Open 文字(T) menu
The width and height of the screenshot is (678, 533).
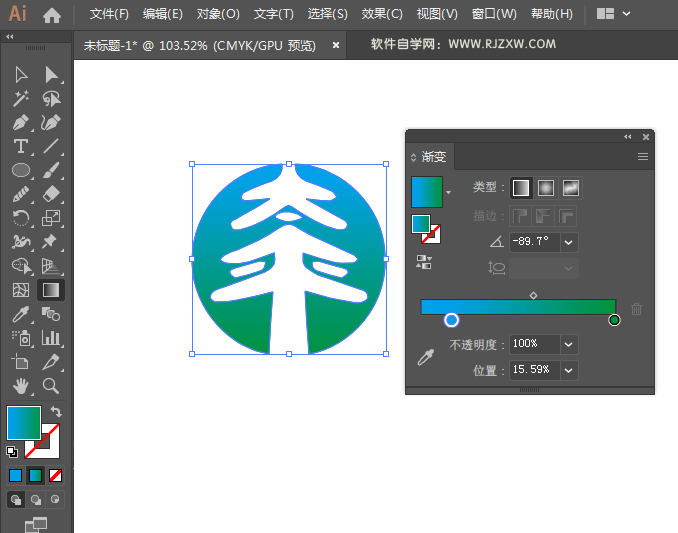274,14
